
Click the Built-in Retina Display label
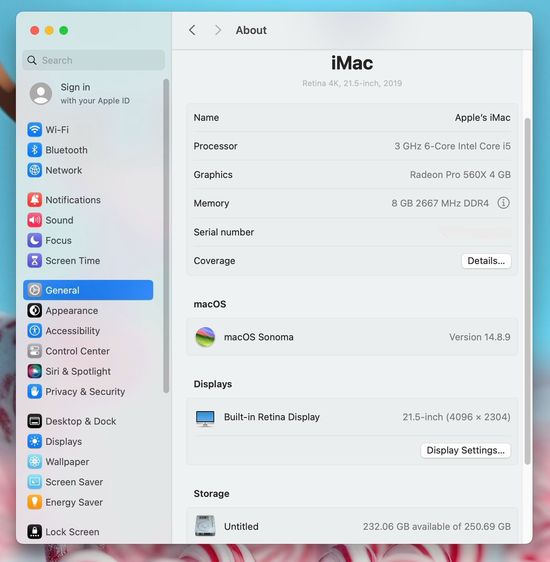point(272,417)
